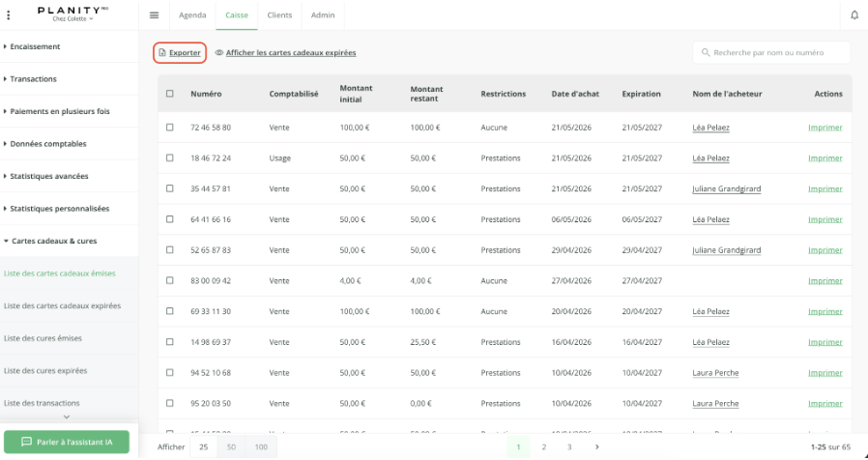
Task: Show 50 rows per page
Action: click(x=231, y=446)
